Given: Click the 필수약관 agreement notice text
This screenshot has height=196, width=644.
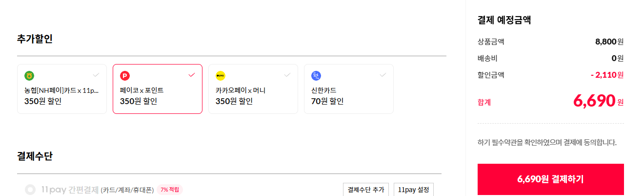Looking at the screenshot, I should [x=547, y=143].
